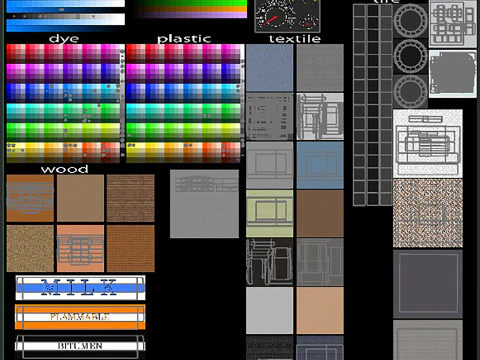Screen dimensions: 480x360
Task: Click the MILK label texture
Action: click(80, 288)
